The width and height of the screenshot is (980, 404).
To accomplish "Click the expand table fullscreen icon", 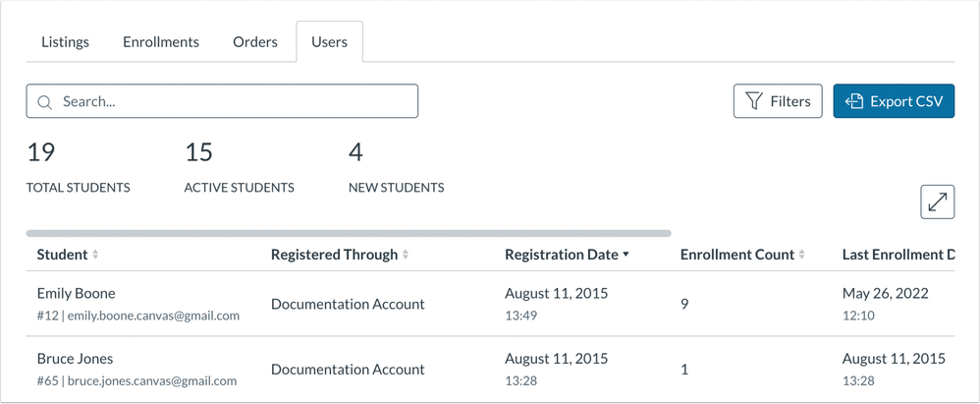I will point(938,202).
